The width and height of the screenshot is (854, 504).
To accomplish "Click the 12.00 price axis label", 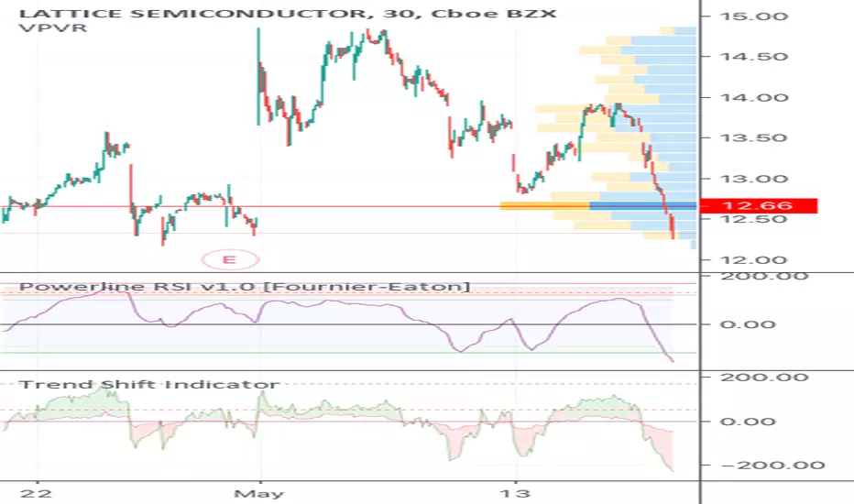I will point(754,260).
